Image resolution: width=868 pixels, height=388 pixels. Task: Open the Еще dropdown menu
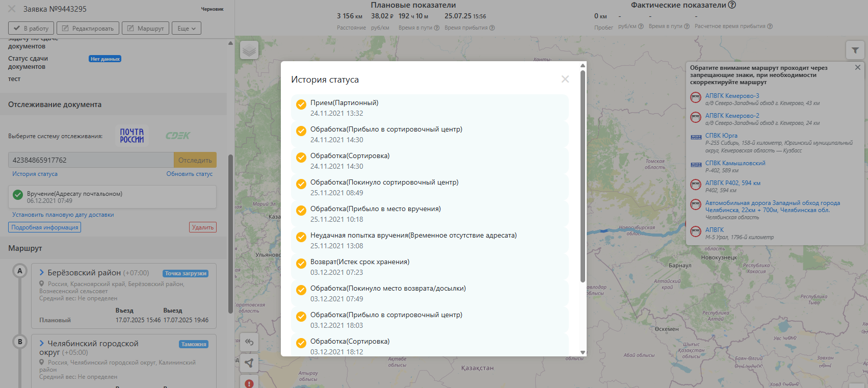pyautogui.click(x=187, y=28)
